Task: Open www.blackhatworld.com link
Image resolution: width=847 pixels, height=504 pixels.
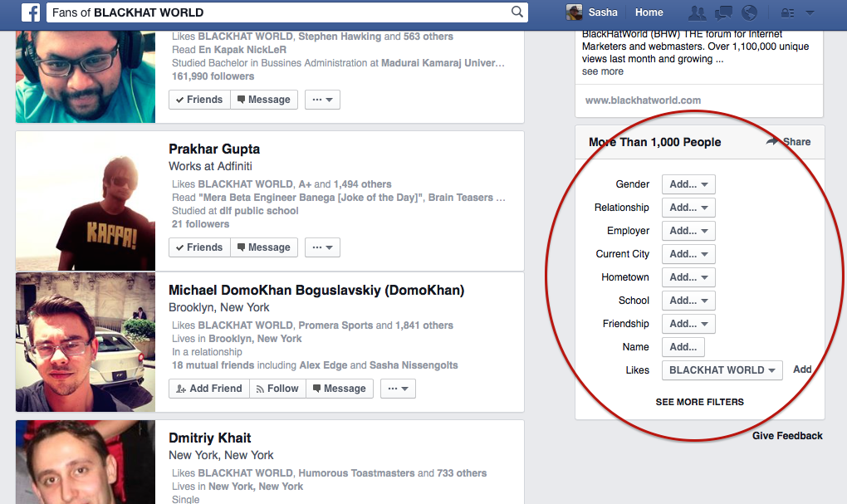Action: [x=643, y=100]
